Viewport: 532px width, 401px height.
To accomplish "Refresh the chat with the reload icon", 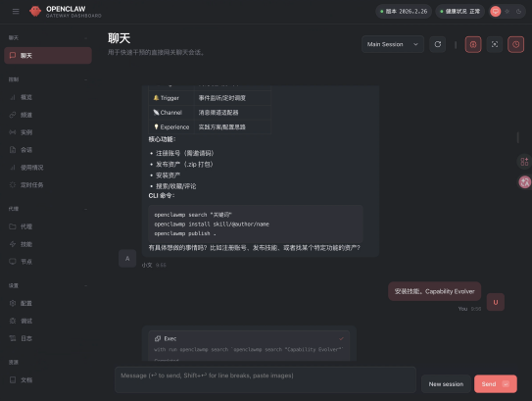I will pyautogui.click(x=438, y=44).
